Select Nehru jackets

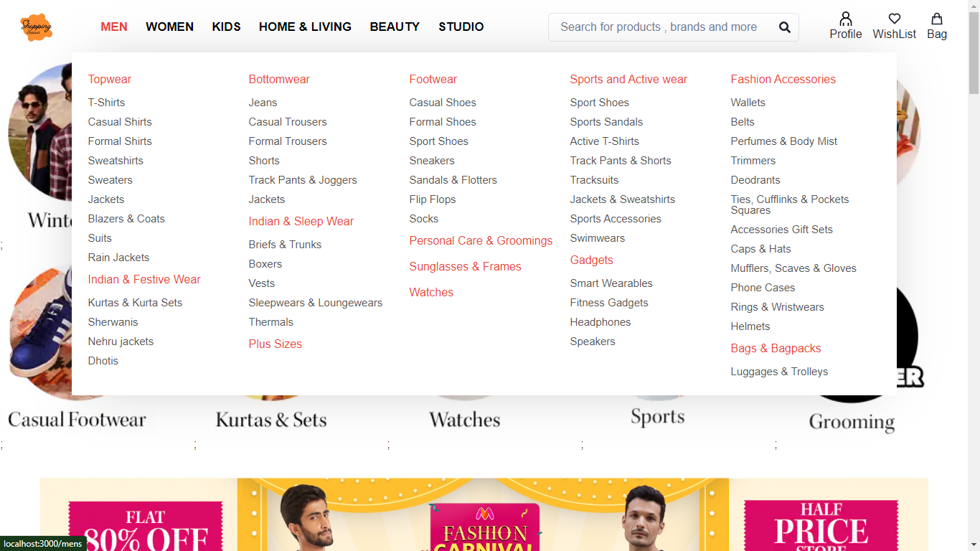coord(121,342)
